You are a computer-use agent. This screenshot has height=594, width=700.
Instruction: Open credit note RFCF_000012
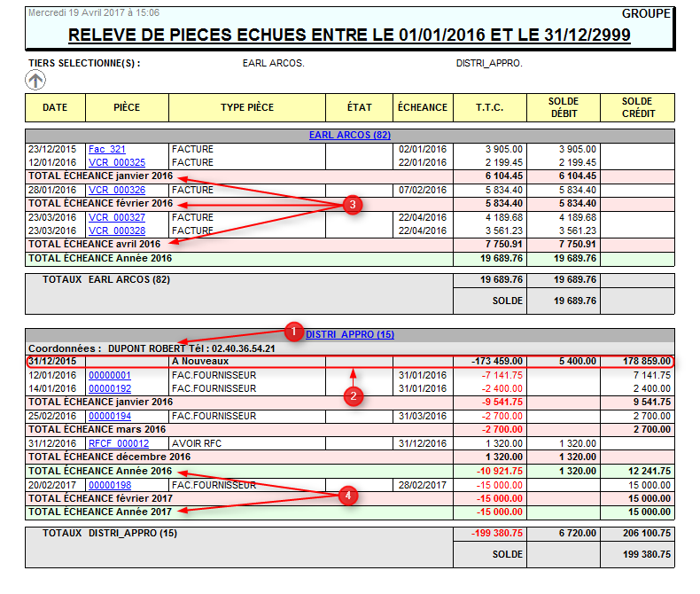pos(118,443)
